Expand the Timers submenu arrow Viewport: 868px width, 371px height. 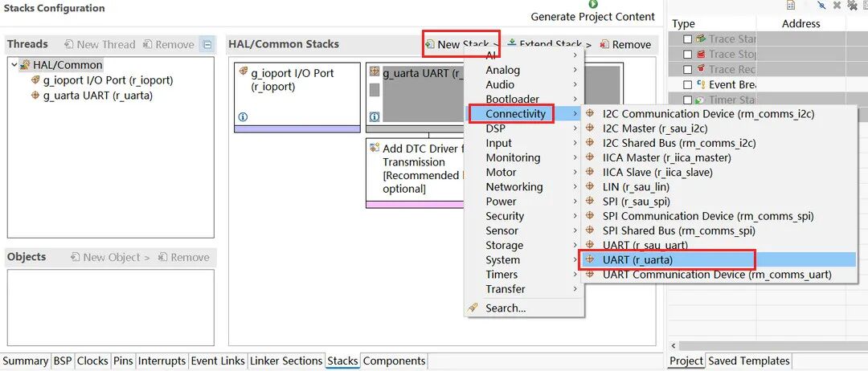575,275
